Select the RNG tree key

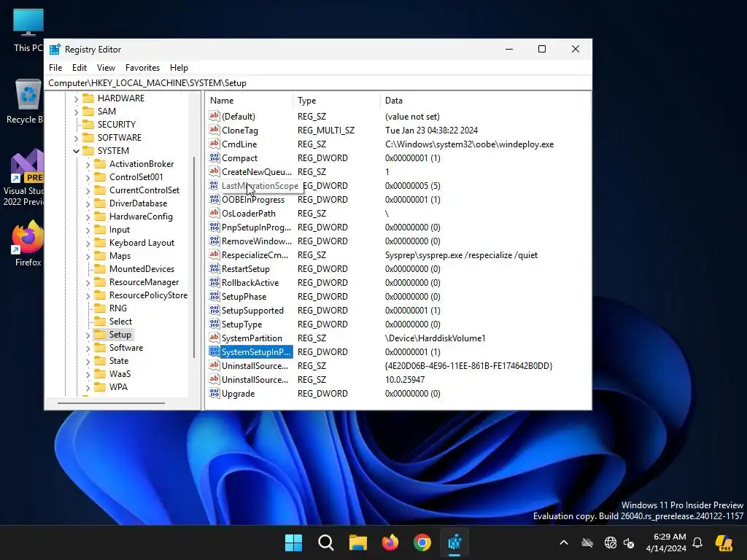coord(117,308)
